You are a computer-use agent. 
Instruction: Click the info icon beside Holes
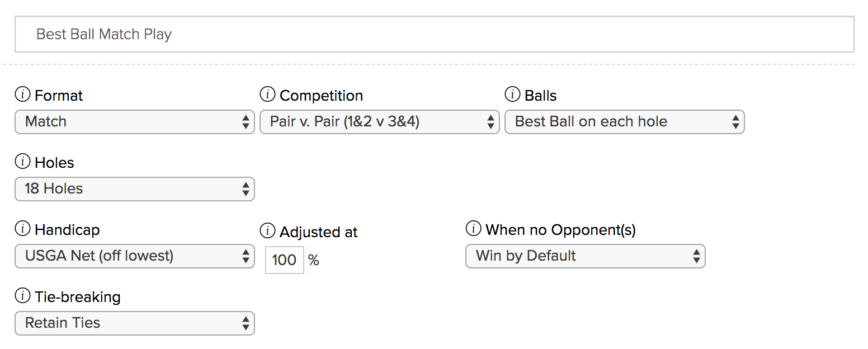click(x=22, y=162)
